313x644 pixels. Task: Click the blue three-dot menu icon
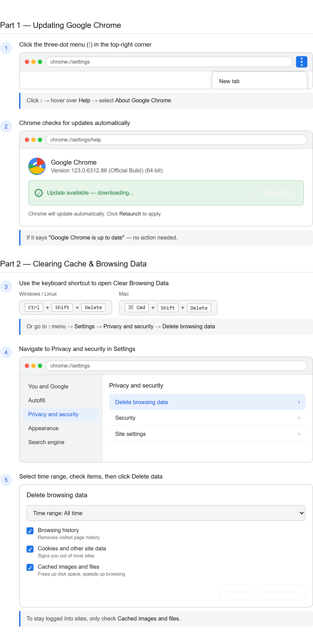click(x=301, y=62)
